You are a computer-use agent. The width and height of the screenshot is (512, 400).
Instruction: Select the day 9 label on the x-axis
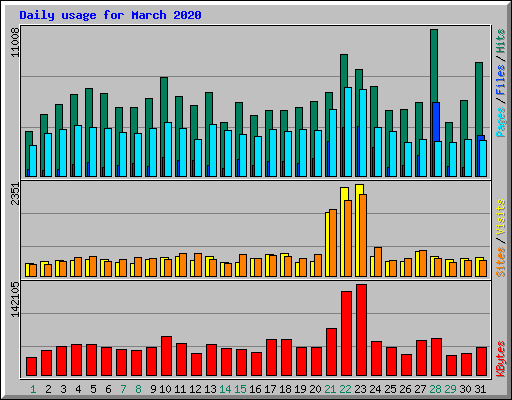click(153, 389)
